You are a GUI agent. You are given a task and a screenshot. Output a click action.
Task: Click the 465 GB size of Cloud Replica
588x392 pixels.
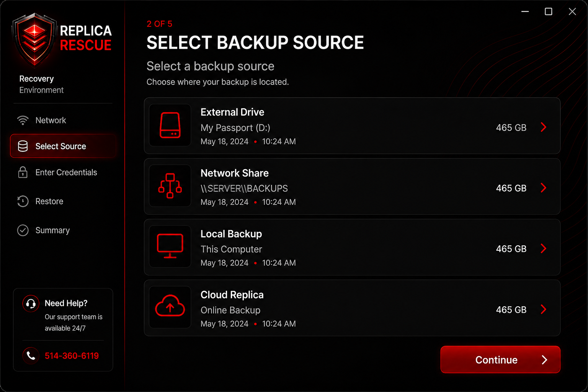pyautogui.click(x=511, y=310)
